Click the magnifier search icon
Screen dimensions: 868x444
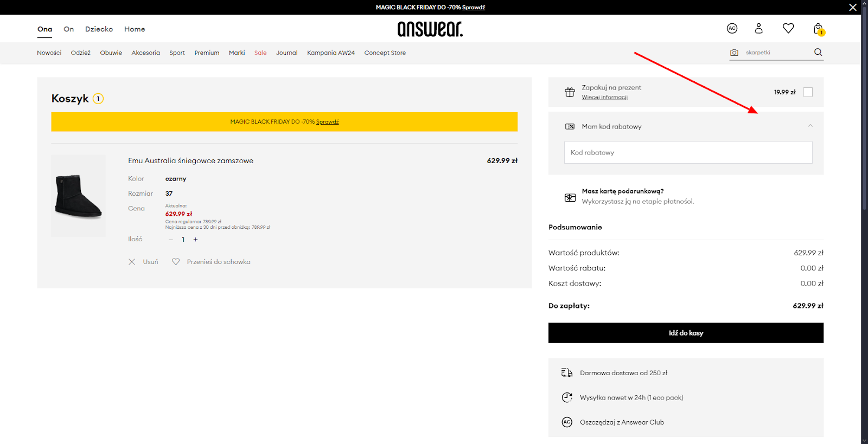point(818,52)
